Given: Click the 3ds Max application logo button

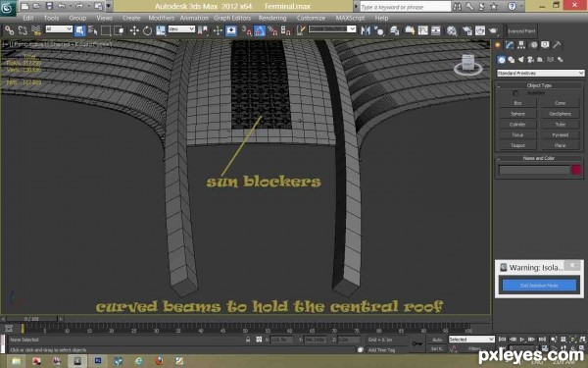Looking at the screenshot, I should tap(8, 8).
